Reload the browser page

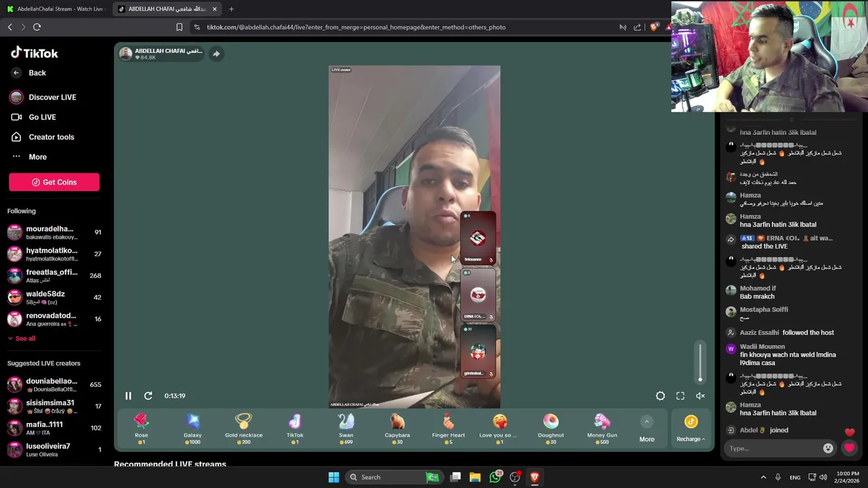click(x=37, y=27)
